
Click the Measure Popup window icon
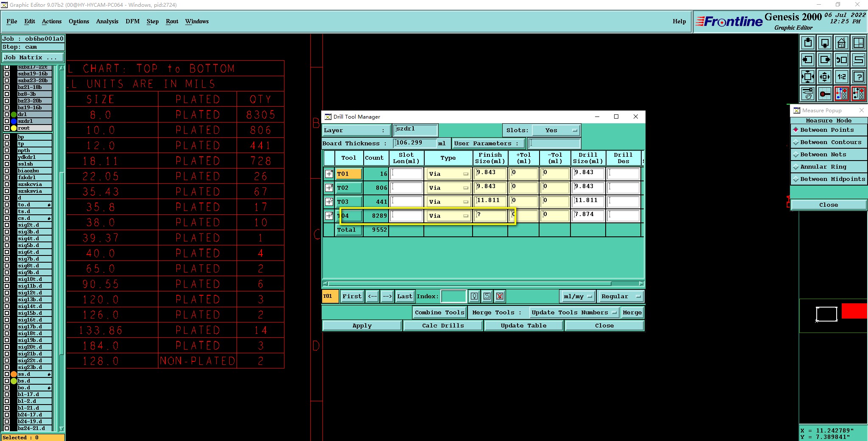(796, 111)
